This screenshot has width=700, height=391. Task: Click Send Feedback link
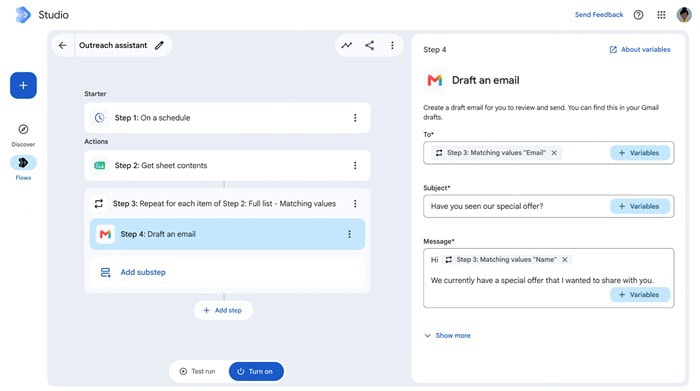pos(599,15)
